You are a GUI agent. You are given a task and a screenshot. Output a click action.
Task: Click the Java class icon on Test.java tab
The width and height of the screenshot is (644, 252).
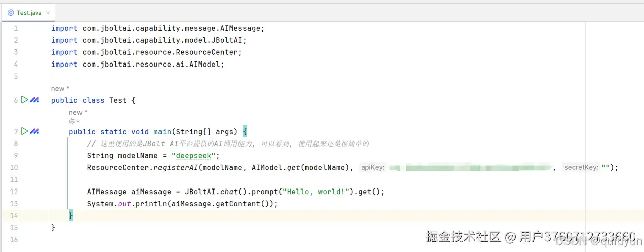click(11, 13)
